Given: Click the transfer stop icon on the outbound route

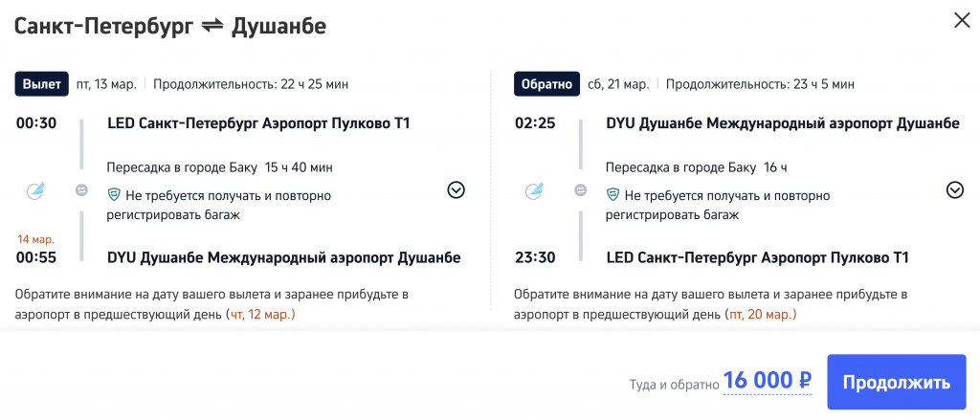Looking at the screenshot, I should click(x=82, y=190).
